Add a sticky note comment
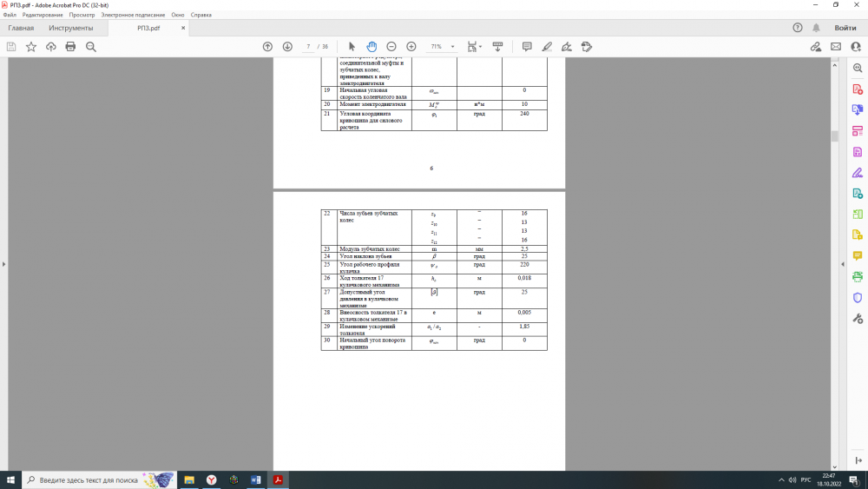 [x=527, y=47]
